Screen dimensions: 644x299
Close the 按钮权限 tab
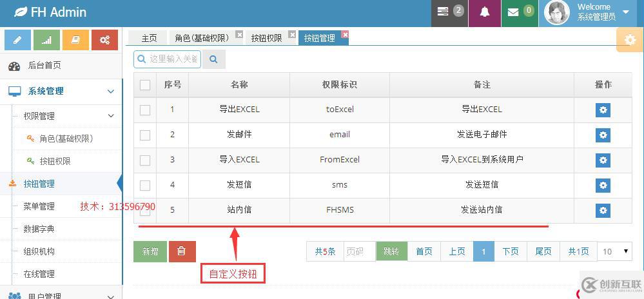click(292, 35)
